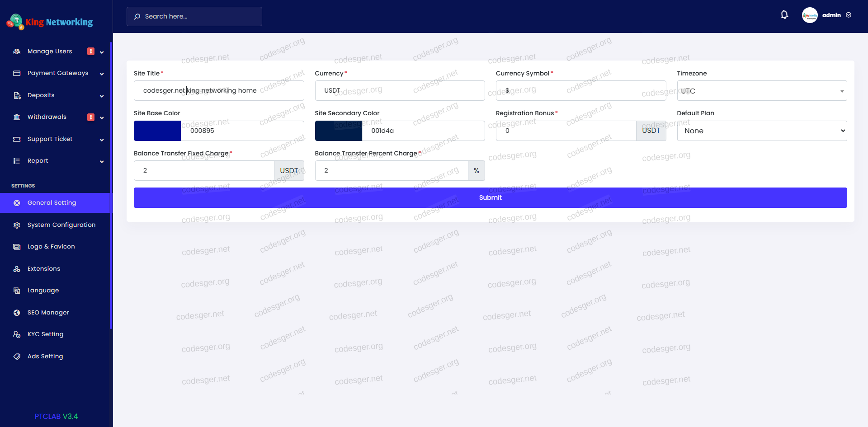Click the admin profile avatar
The image size is (868, 427).
809,15
